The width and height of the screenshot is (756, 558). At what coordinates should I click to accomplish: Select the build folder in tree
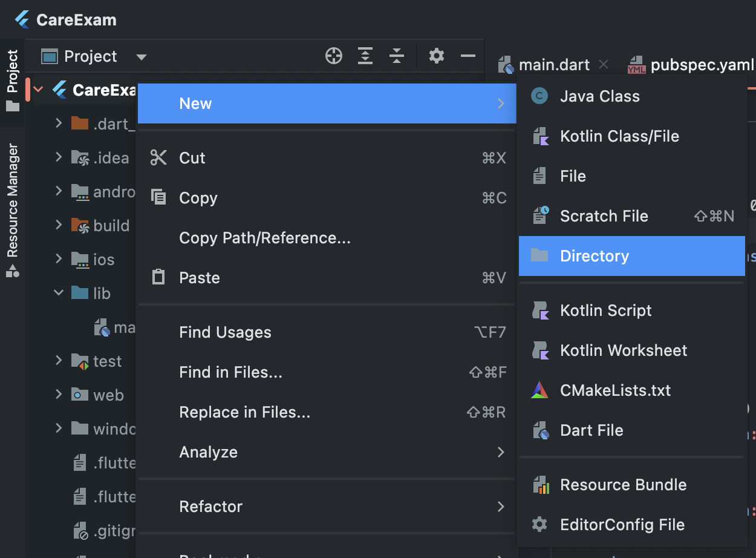(x=100, y=226)
